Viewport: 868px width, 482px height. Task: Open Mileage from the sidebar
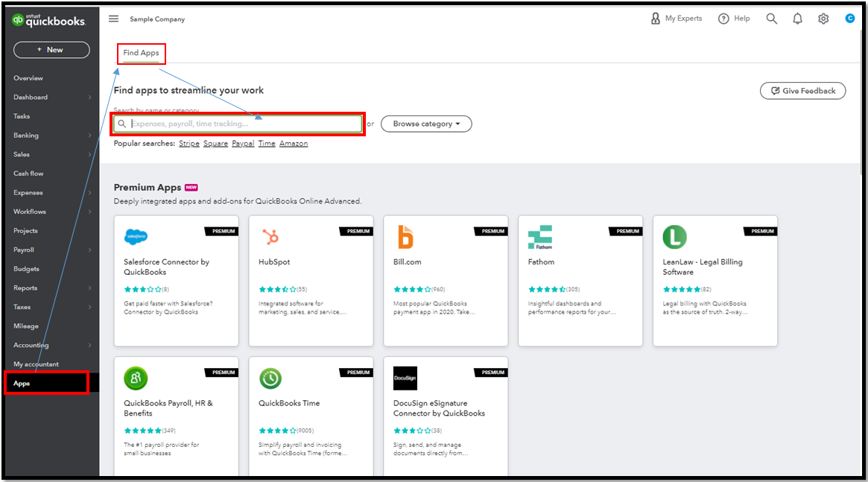point(26,326)
